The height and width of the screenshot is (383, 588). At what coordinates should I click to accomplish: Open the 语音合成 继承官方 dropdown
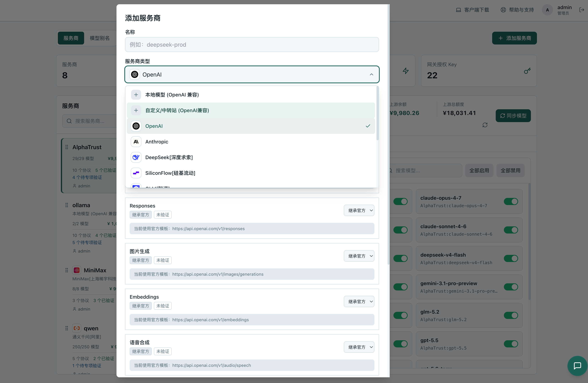coord(359,347)
